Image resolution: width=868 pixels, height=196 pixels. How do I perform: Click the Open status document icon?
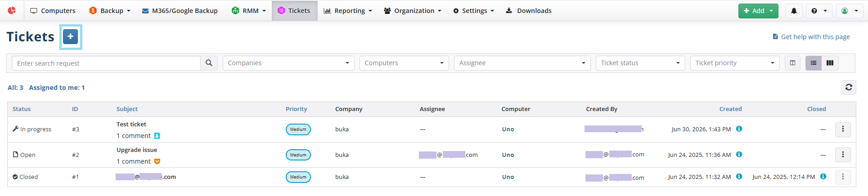15,154
